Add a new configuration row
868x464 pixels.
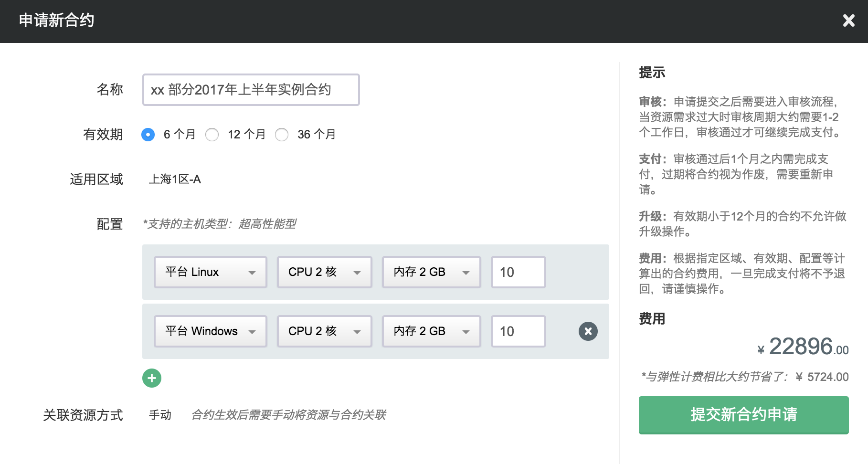152,378
